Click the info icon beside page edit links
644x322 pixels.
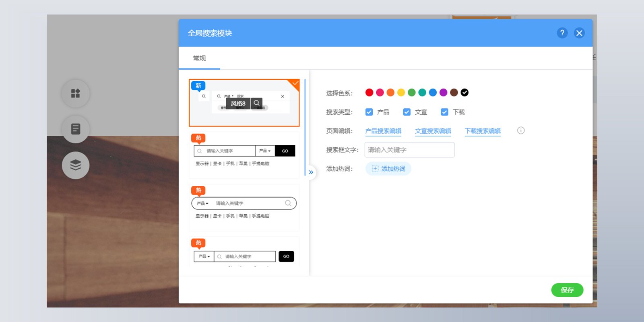point(521,130)
